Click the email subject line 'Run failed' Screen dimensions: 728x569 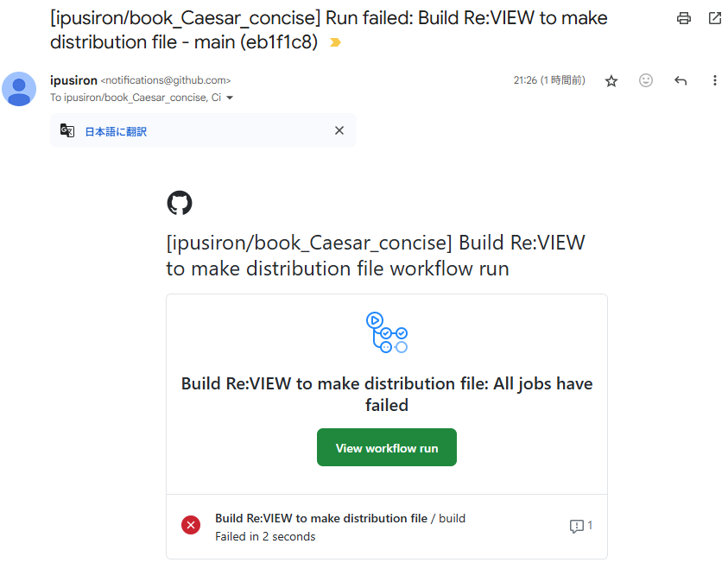point(329,30)
